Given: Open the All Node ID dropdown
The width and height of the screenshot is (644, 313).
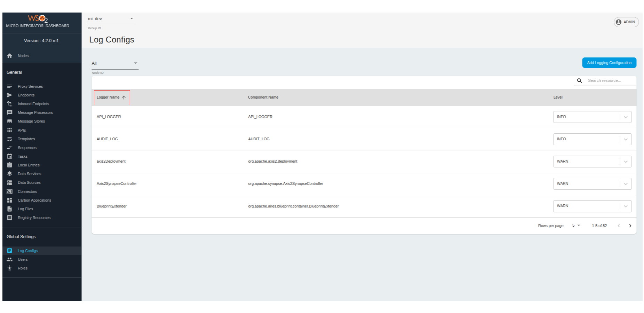Looking at the screenshot, I should [115, 63].
